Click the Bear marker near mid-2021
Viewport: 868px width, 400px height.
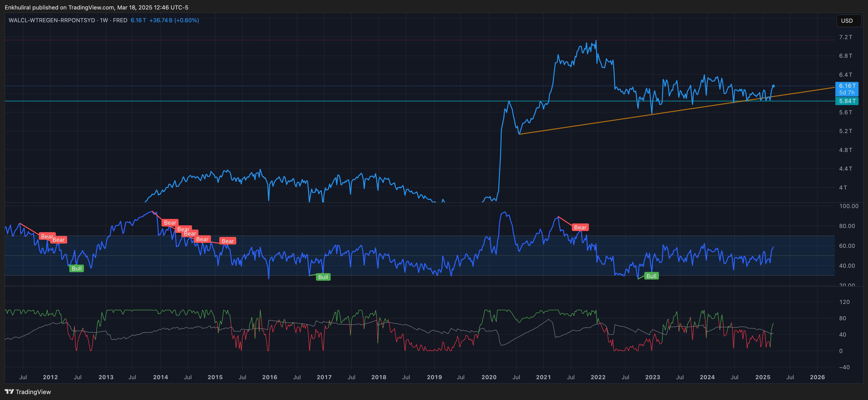click(580, 227)
